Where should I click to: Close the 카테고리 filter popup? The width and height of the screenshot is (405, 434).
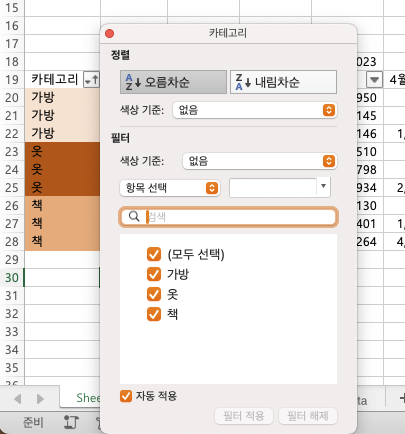click(x=109, y=34)
